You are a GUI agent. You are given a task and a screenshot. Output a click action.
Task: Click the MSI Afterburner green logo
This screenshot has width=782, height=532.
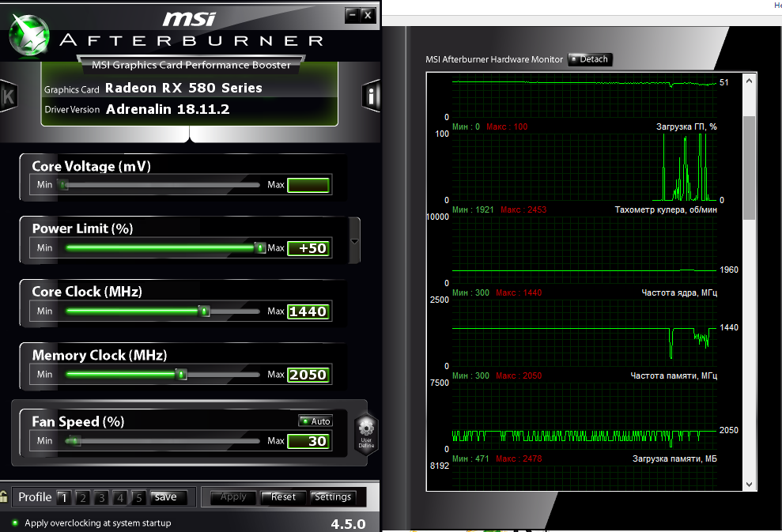pyautogui.click(x=30, y=35)
